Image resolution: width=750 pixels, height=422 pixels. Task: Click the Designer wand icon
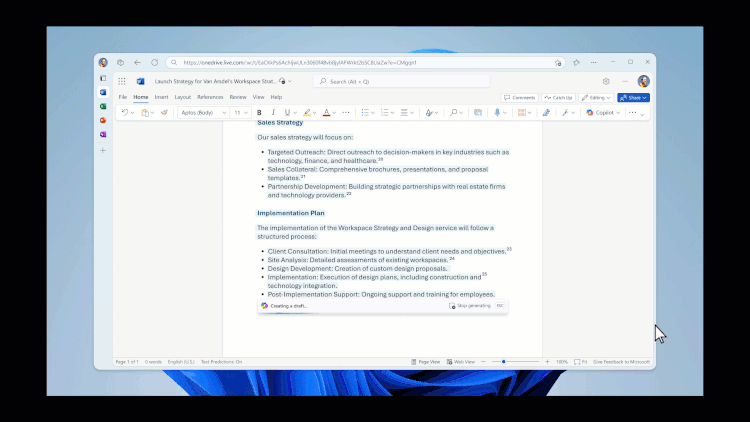point(565,112)
